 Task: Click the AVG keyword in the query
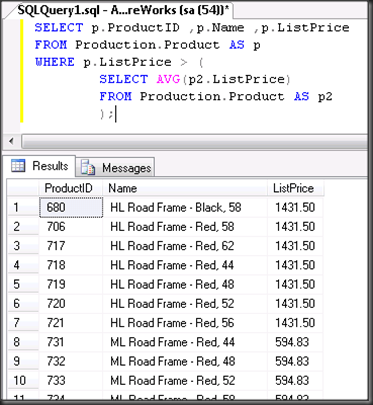click(168, 79)
